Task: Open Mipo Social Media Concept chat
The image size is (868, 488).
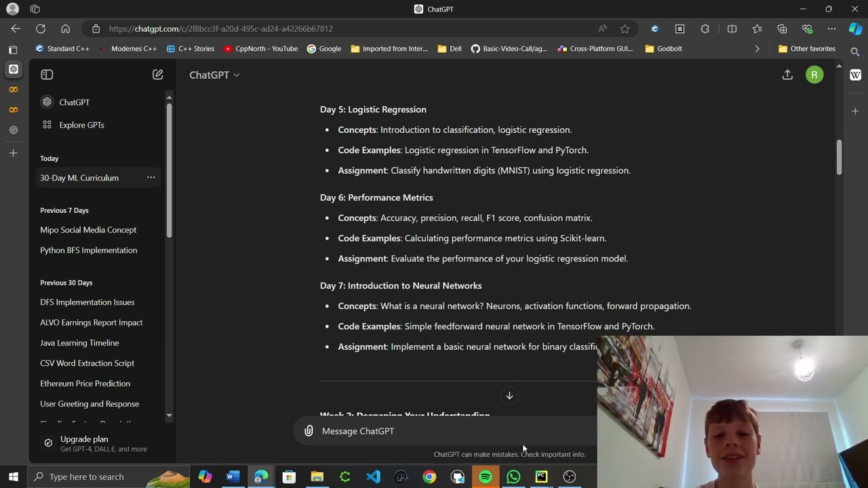Action: click(88, 230)
